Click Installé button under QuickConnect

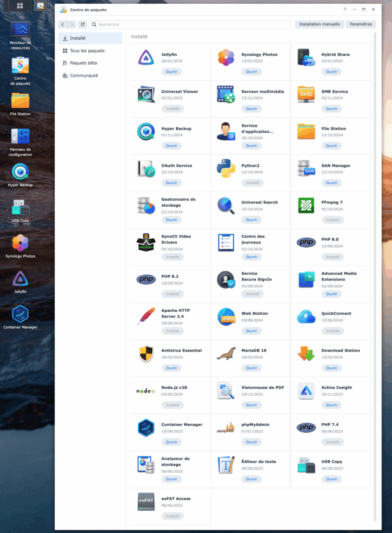click(333, 331)
